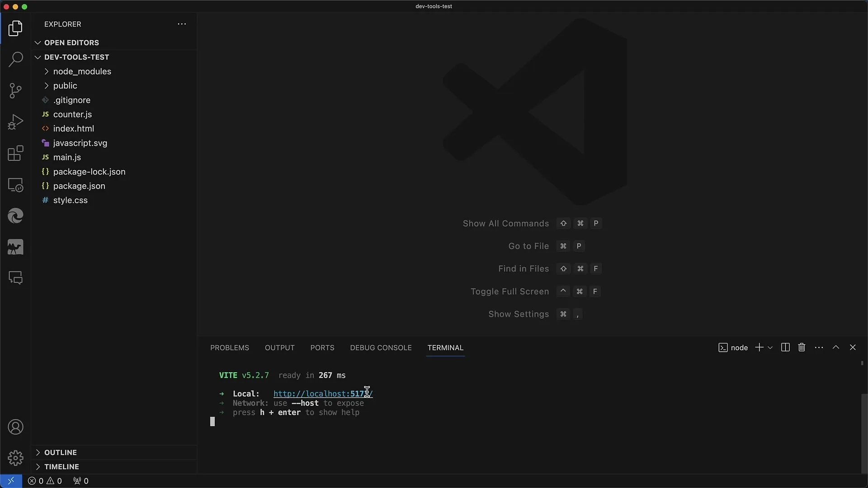Screen dimensions: 868x488
Task: Open the localhost:5173 link in terminal
Action: 323,394
